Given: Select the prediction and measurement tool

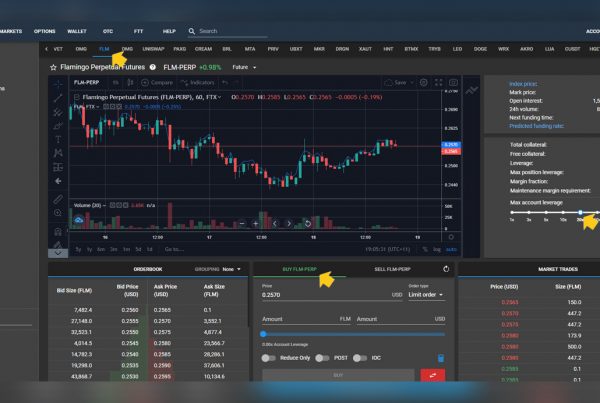Looking at the screenshot, I should (x=58, y=167).
